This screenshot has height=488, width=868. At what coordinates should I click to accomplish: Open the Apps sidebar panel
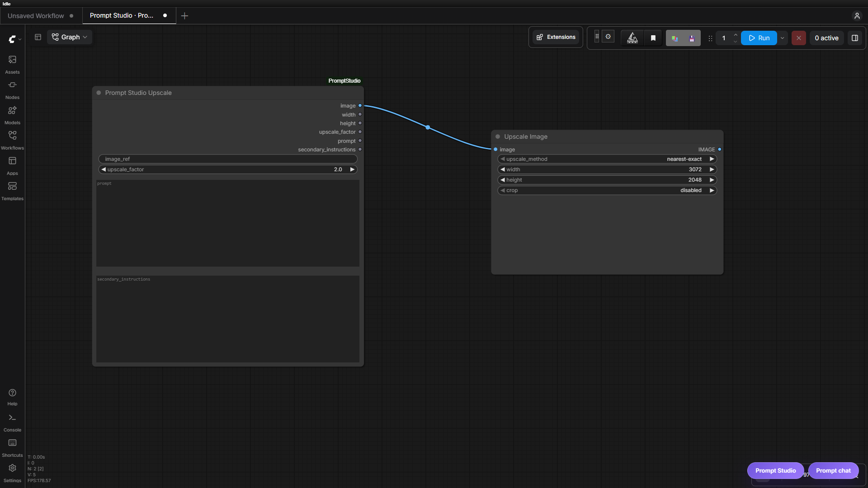(x=12, y=166)
